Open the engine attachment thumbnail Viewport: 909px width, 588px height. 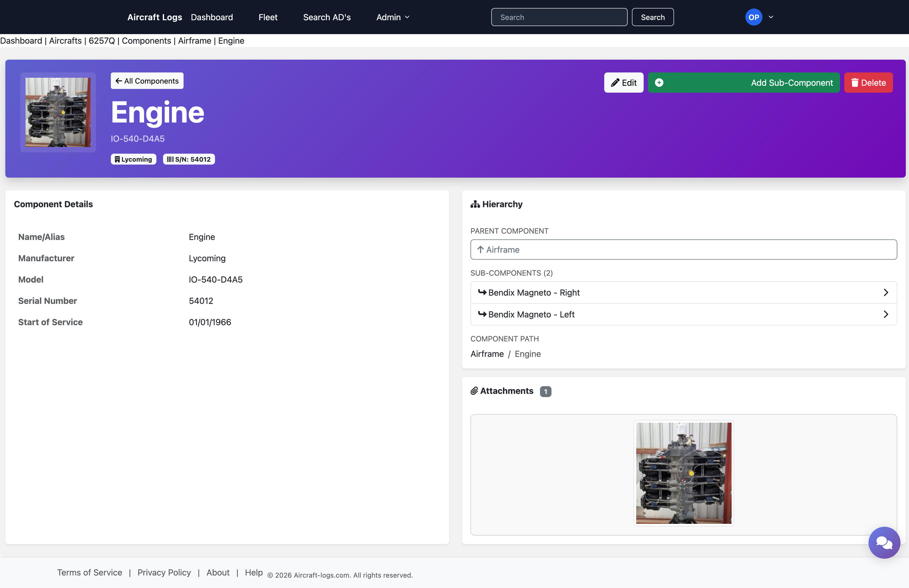(x=683, y=473)
